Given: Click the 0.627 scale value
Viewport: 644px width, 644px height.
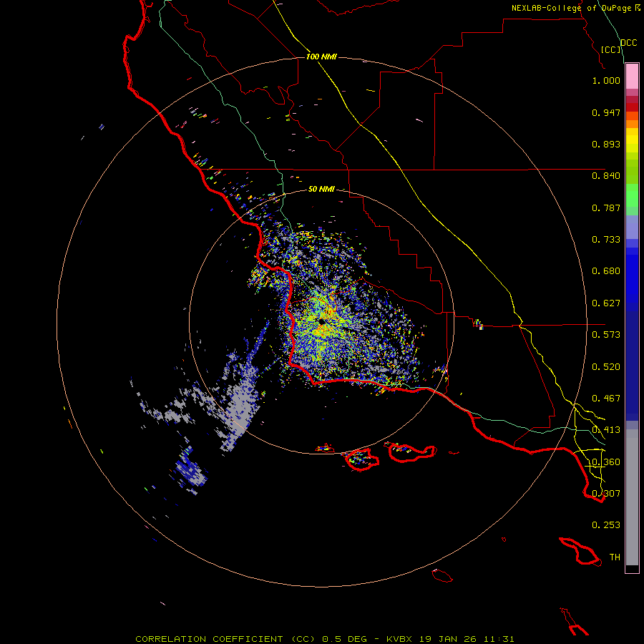Looking at the screenshot, I should click(606, 303).
